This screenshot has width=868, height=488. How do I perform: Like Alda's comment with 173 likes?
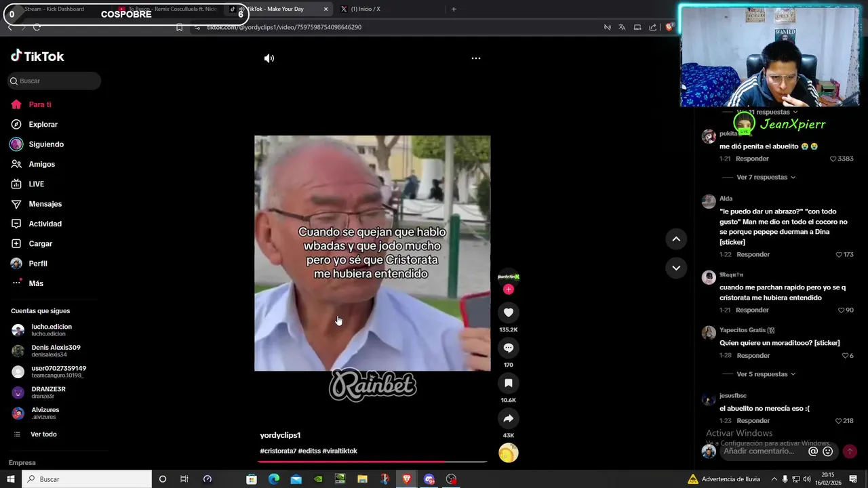click(839, 255)
